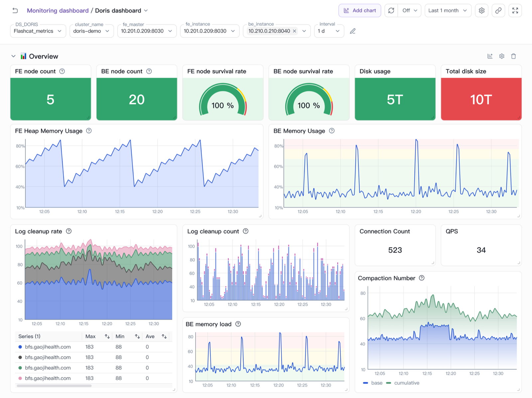Open dashboard settings gear icon
The width and height of the screenshot is (532, 398).
(481, 11)
